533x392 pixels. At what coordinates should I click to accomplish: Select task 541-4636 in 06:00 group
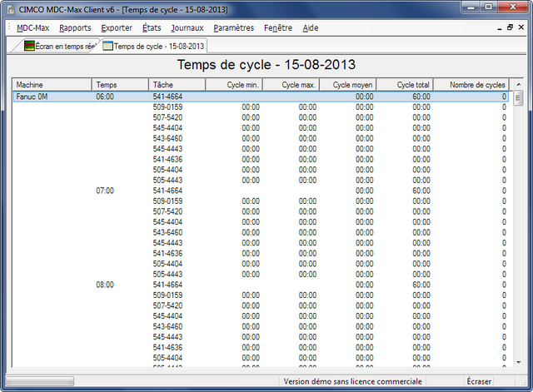167,159
